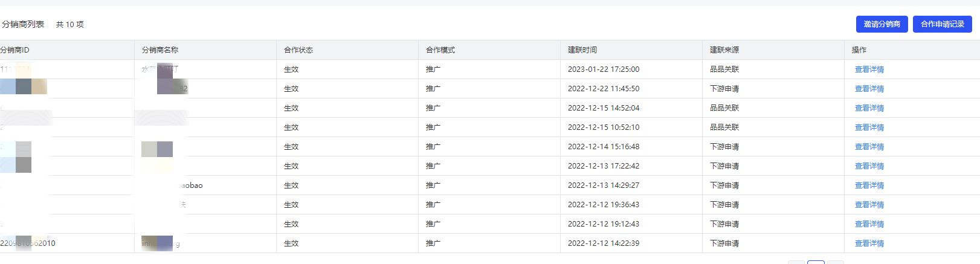View details for the 2022-12-14 15:16:48 row
Screen dimensions: 980x264
869,147
